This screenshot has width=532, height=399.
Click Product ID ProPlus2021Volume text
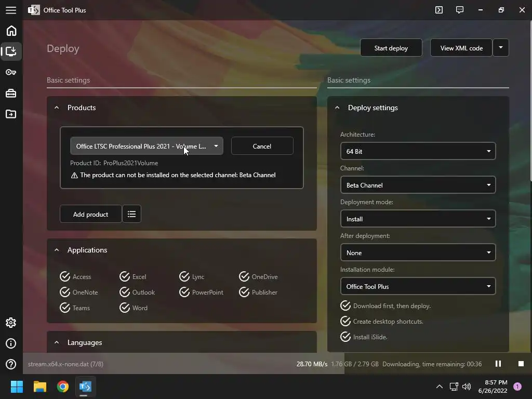point(114,163)
